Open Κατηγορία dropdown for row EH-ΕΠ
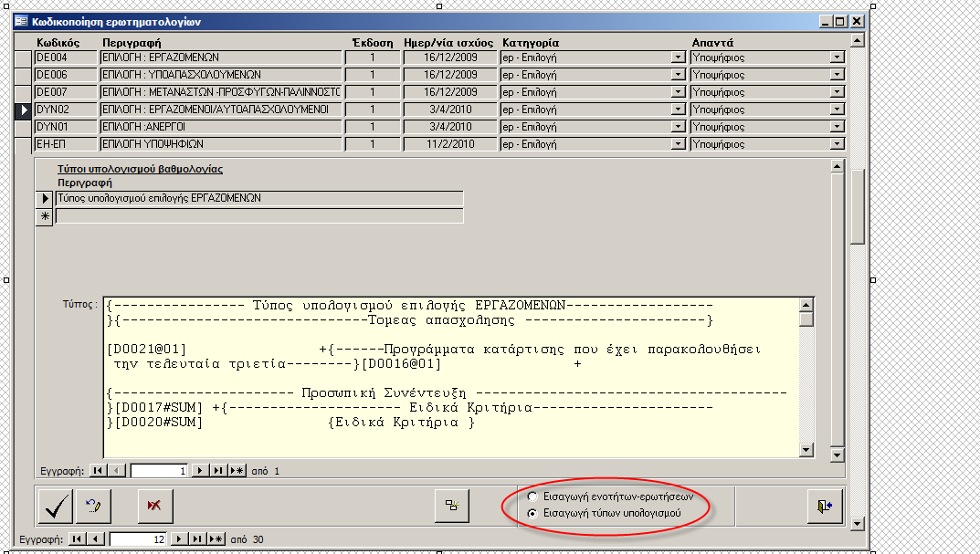The image size is (980, 554). pyautogui.click(x=678, y=144)
